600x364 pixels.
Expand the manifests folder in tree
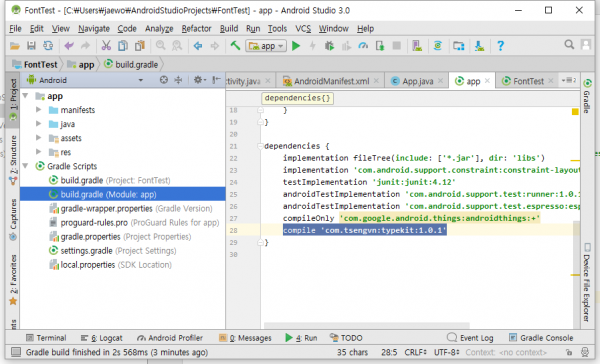click(38, 110)
